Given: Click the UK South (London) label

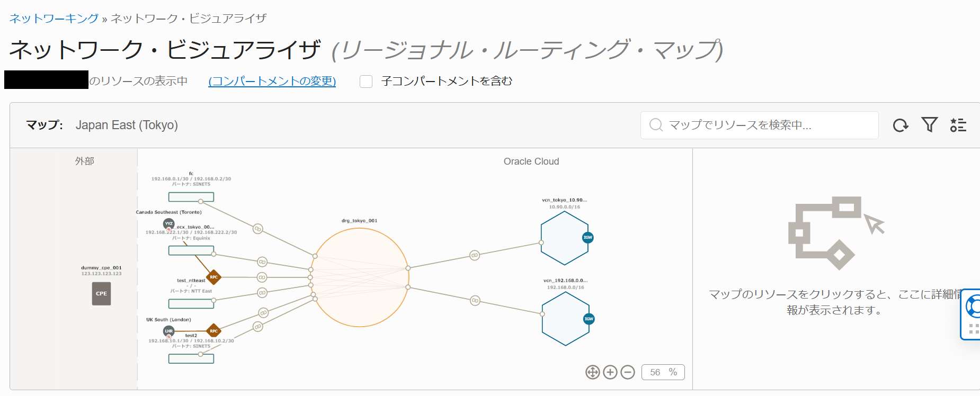Looking at the screenshot, I should tap(169, 320).
